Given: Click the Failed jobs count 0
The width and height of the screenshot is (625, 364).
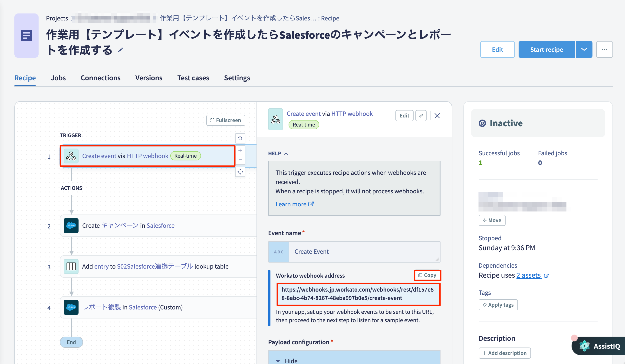Looking at the screenshot, I should tap(540, 163).
